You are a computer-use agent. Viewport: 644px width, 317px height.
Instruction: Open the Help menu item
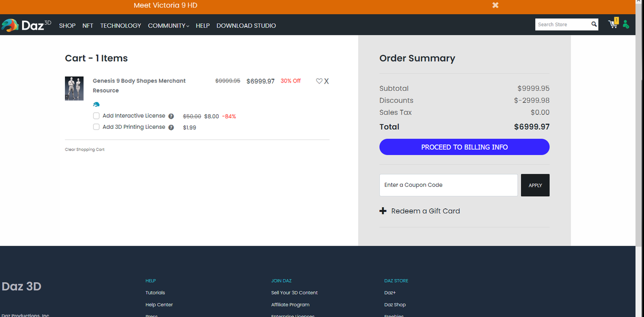pos(203,26)
